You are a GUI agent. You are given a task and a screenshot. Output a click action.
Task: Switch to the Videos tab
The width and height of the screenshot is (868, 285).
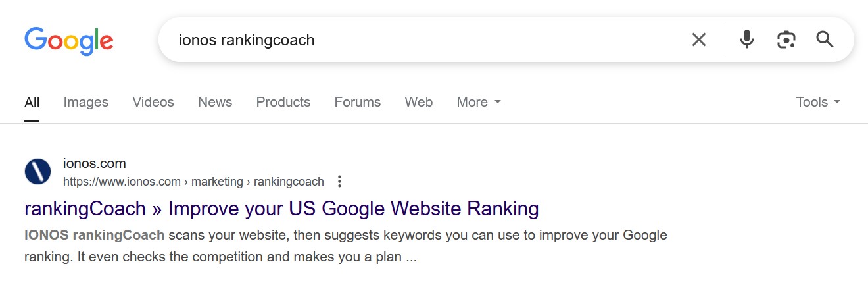click(153, 102)
